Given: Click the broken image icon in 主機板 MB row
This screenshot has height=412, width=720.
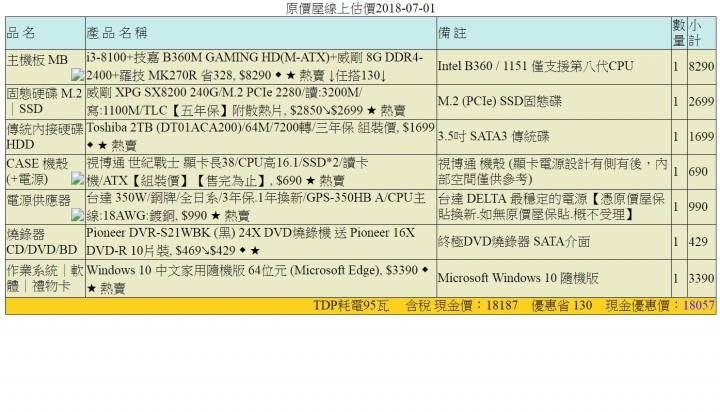Looking at the screenshot, I should coord(77,75).
